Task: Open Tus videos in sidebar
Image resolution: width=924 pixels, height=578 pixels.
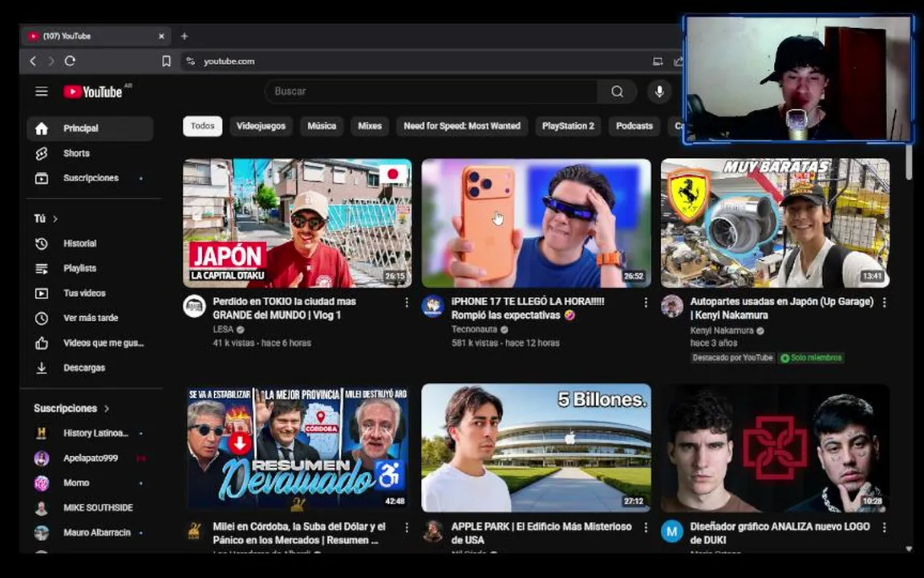Action: tap(90, 293)
